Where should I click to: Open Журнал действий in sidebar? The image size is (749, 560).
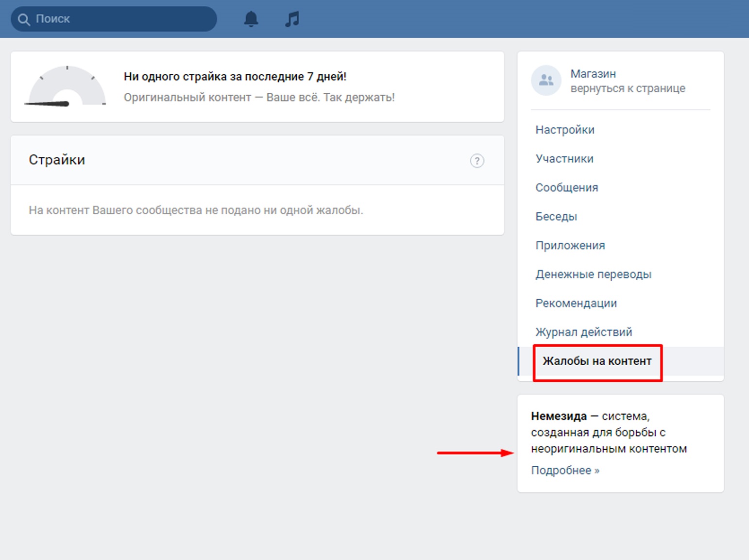pos(583,332)
